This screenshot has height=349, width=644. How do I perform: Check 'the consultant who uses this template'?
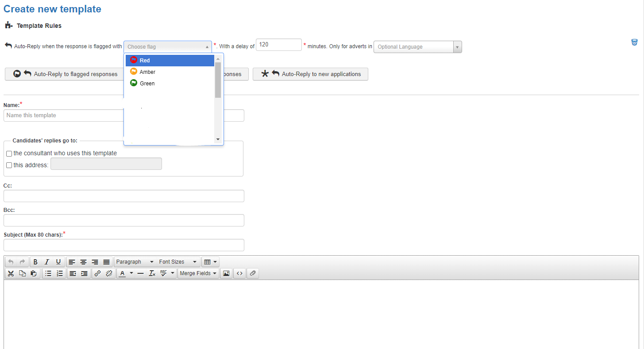coord(9,153)
